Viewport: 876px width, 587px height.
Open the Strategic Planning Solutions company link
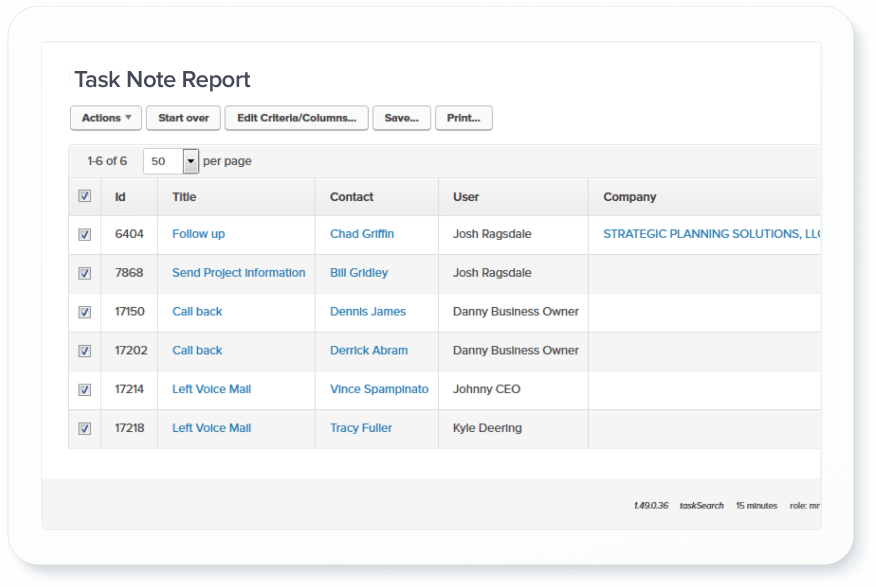pos(711,234)
